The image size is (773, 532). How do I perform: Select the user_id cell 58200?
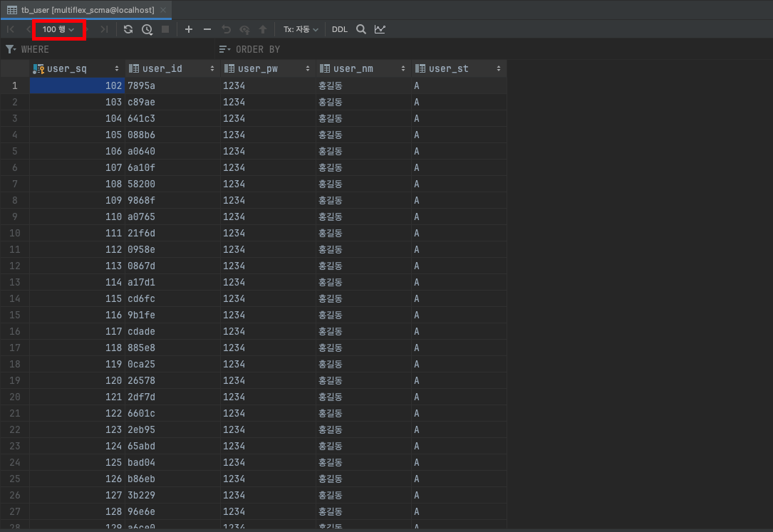(x=172, y=184)
